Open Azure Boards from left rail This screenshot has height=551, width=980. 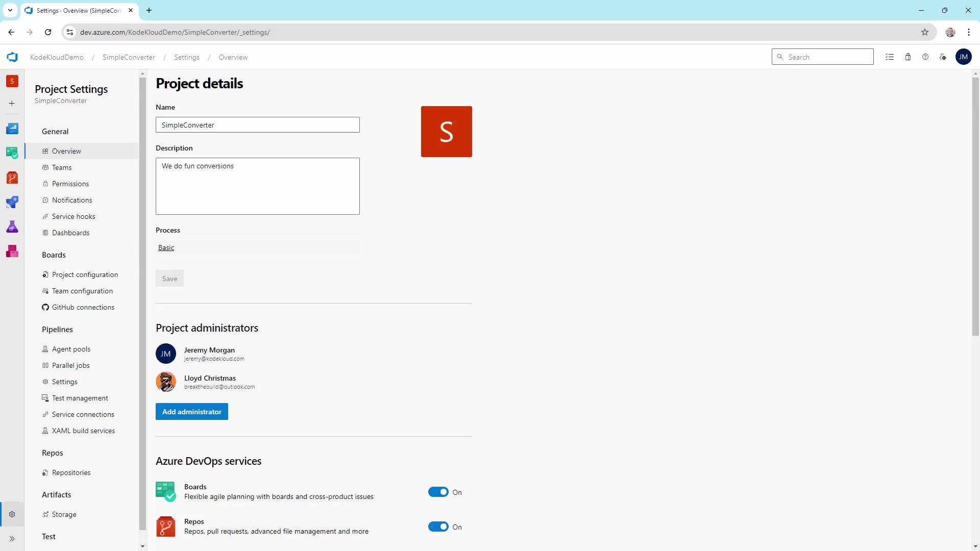[12, 152]
